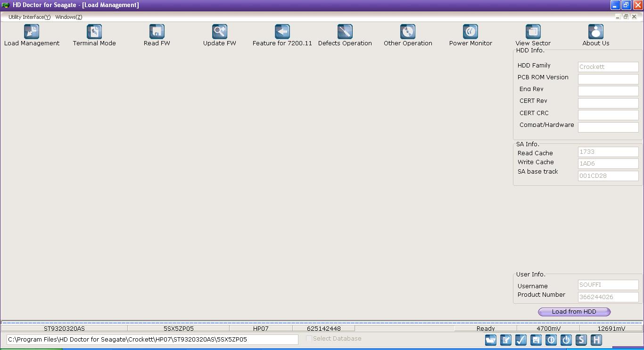The height and width of the screenshot is (350, 644).
Task: Open the Utility Interface(Y) menu
Action: (x=29, y=17)
